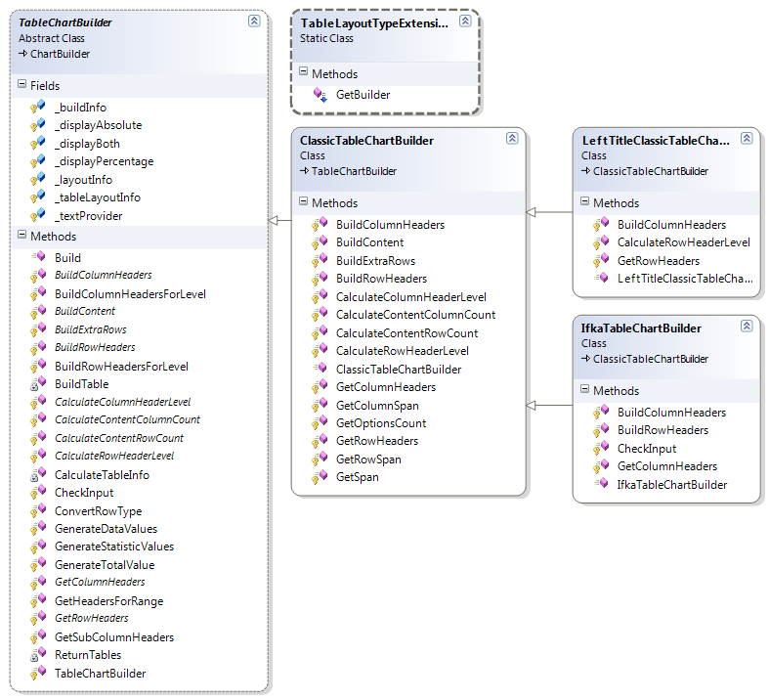Collapse the Methods section of TableLayoutTypeExtensions
Screen dimensions: 769x700
pos(304,73)
